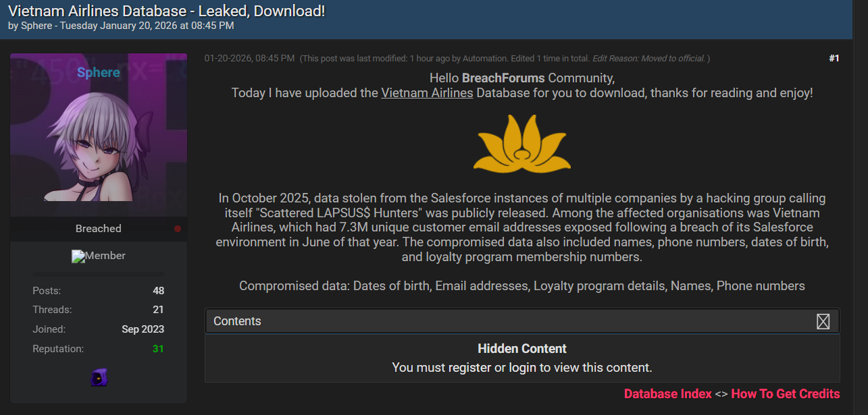The image size is (868, 415).
Task: Click the #1 post number permalink
Action: [x=834, y=58]
